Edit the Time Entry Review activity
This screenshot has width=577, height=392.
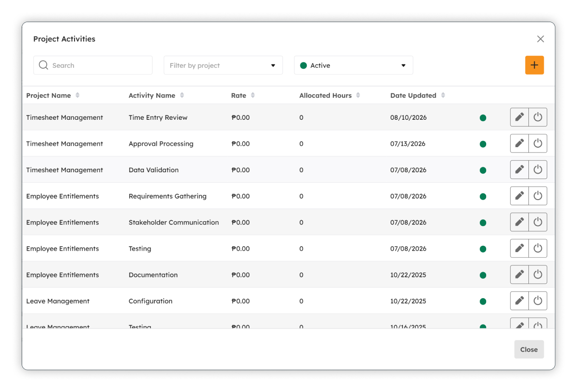[x=519, y=117]
